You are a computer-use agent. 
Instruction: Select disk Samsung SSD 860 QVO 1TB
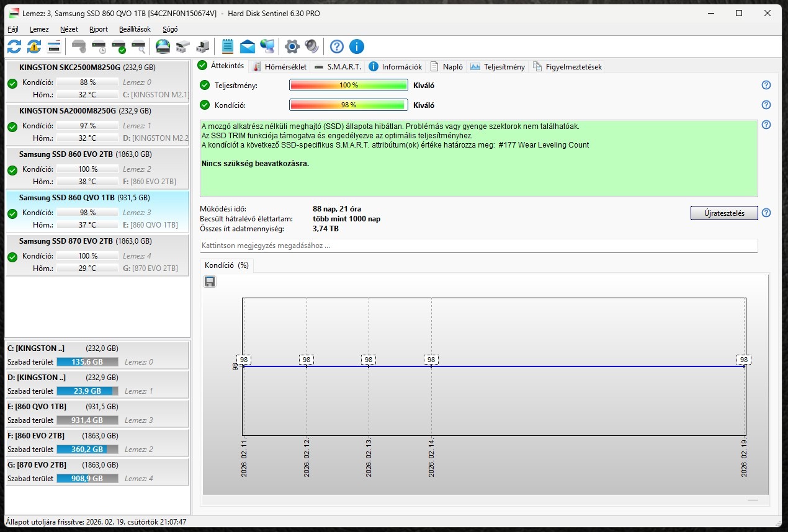tap(97, 211)
